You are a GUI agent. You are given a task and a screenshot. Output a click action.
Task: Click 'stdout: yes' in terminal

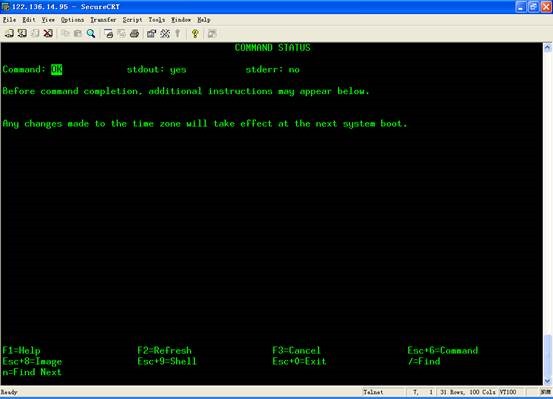(x=156, y=69)
